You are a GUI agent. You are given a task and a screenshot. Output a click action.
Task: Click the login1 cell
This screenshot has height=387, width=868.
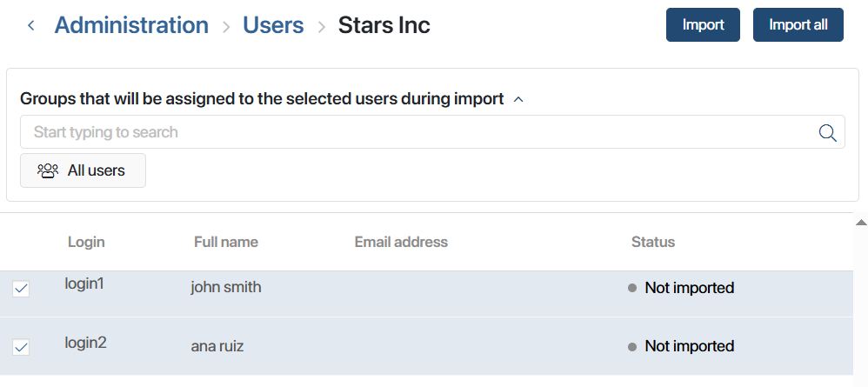click(84, 284)
